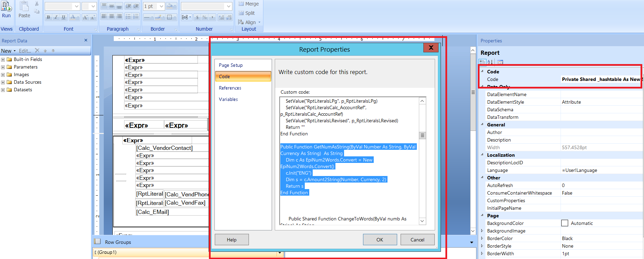
Task: Open the border line style dropdown
Action: tap(148, 17)
